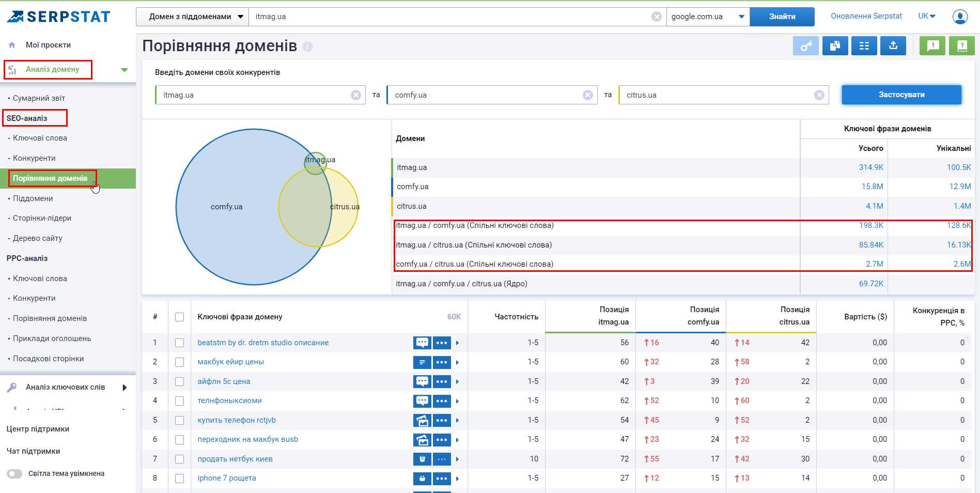
Task: Toggle the Світла тема увімкнена switch
Action: (x=14, y=474)
